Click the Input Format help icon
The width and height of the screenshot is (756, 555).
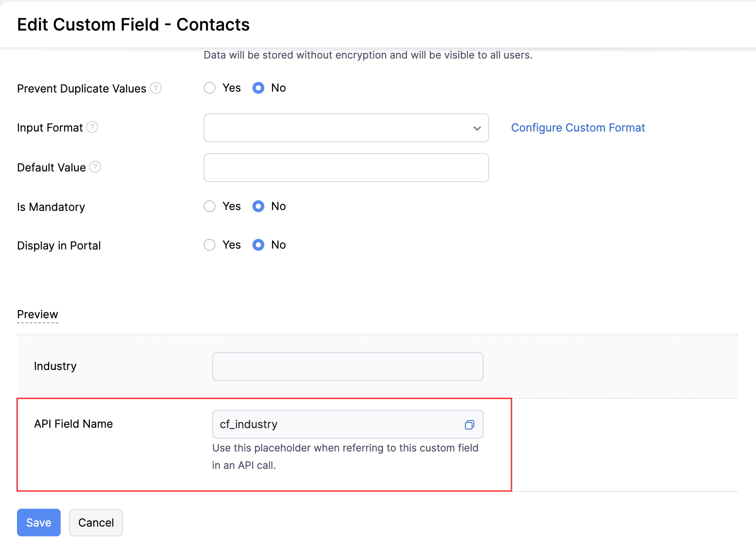click(92, 127)
